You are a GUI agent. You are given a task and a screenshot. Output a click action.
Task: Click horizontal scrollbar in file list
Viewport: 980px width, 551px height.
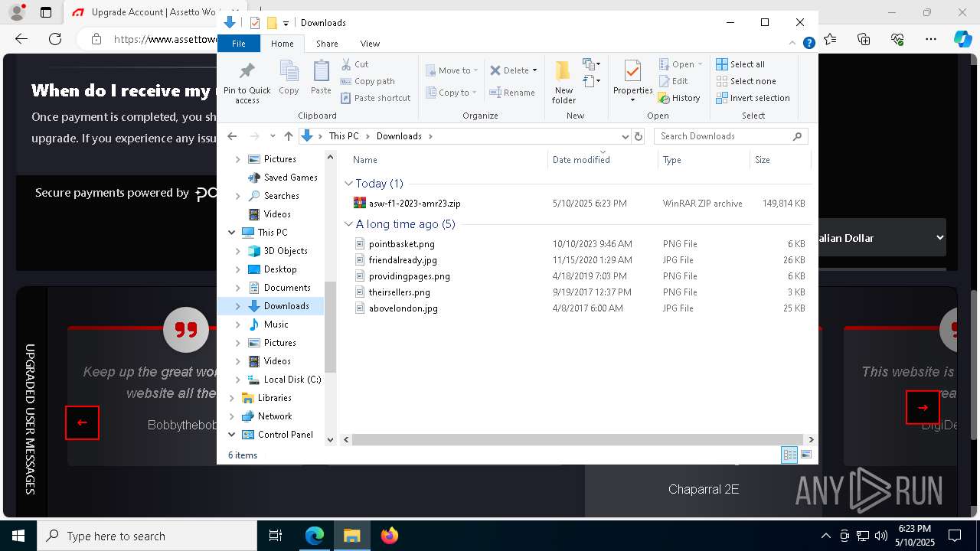pyautogui.click(x=578, y=440)
